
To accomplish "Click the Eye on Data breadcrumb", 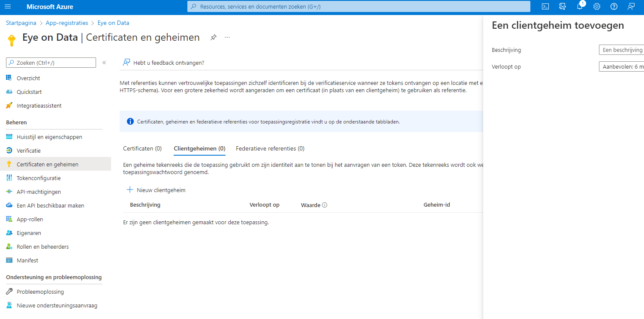I will (x=113, y=23).
